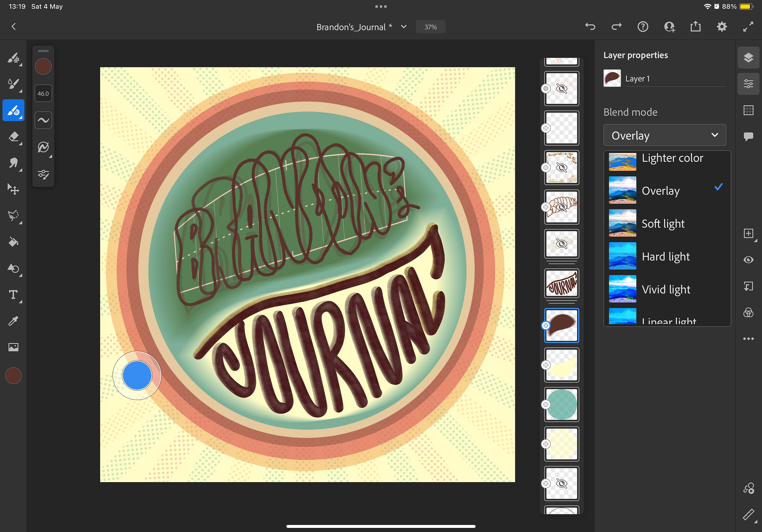The height and width of the screenshot is (532, 762).
Task: Open the Place image tool
Action: [13, 347]
